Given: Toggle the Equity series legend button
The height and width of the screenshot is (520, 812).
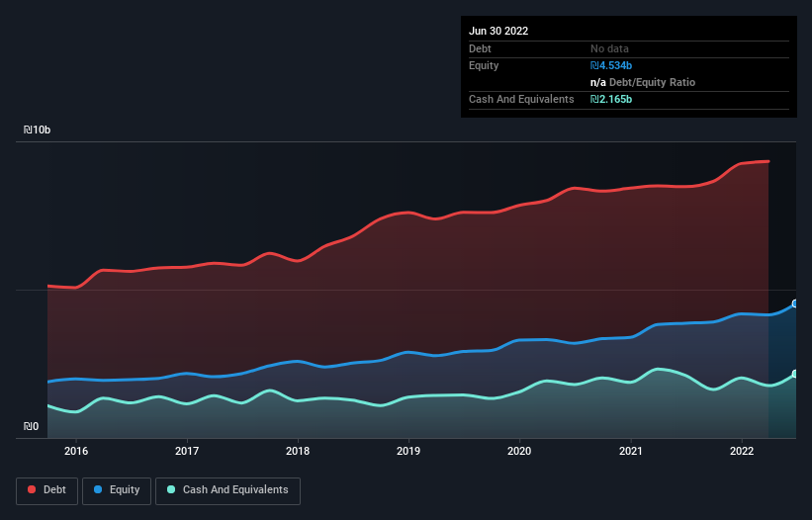Looking at the screenshot, I should (117, 490).
